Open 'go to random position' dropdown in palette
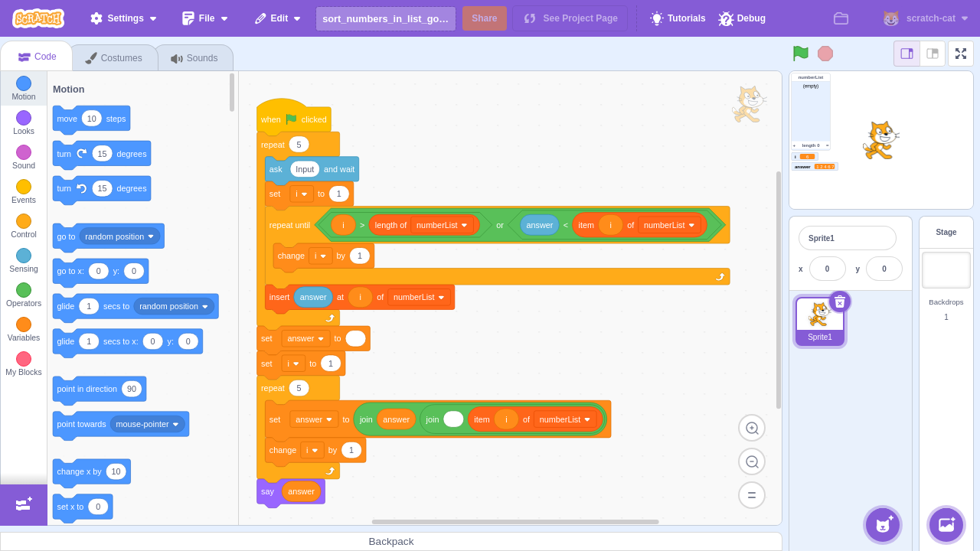This screenshot has width=980, height=551. point(120,236)
